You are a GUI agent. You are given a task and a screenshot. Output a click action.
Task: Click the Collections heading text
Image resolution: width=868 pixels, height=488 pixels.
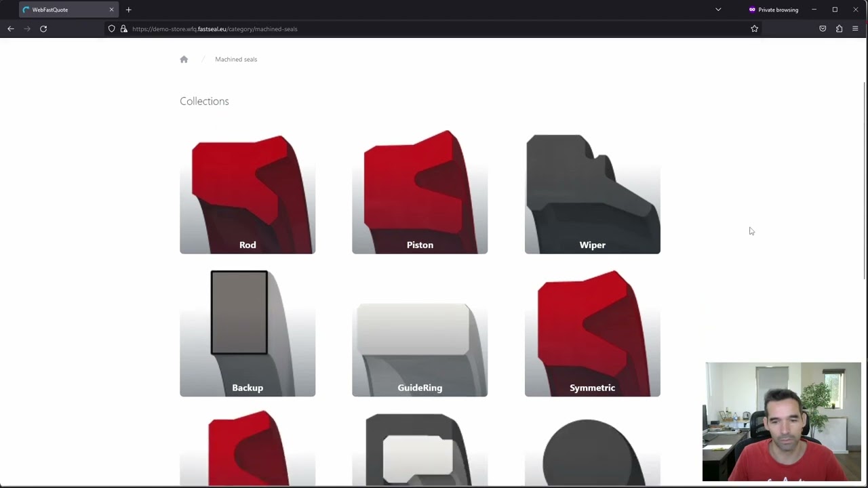pos(204,101)
